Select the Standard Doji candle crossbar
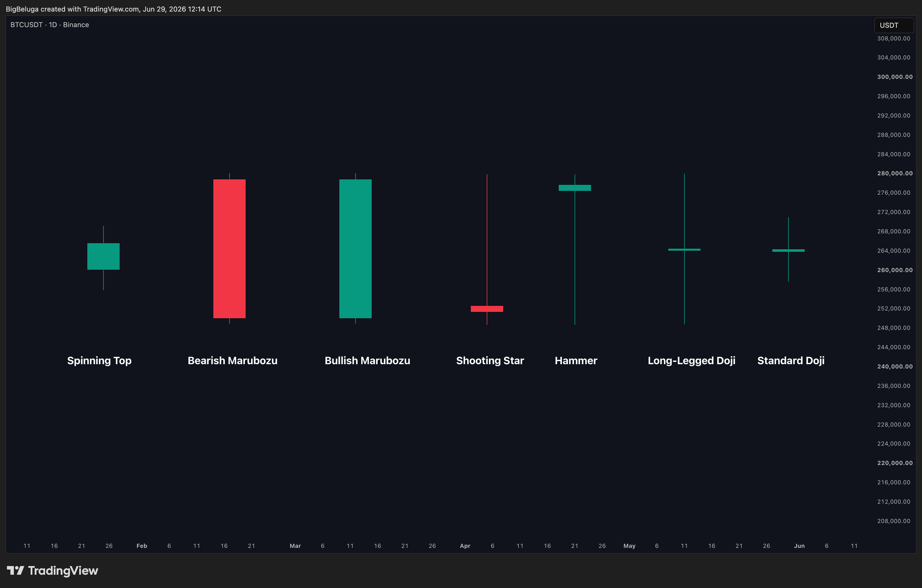Image resolution: width=922 pixels, height=588 pixels. [788, 251]
